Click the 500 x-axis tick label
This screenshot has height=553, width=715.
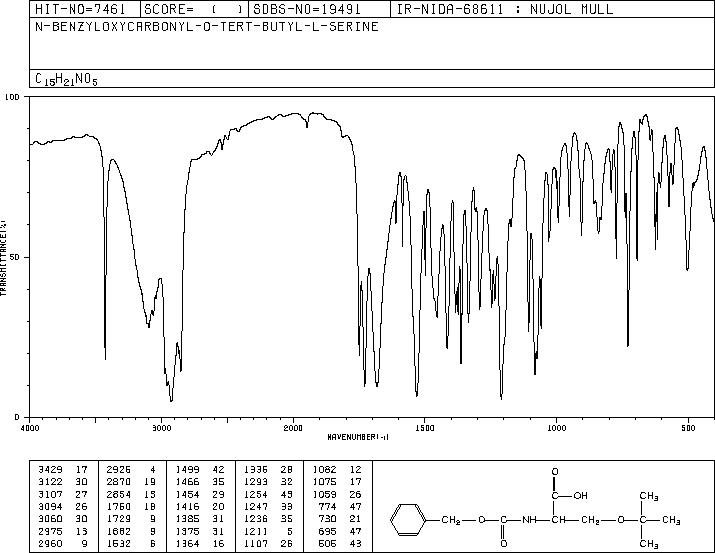click(x=689, y=428)
